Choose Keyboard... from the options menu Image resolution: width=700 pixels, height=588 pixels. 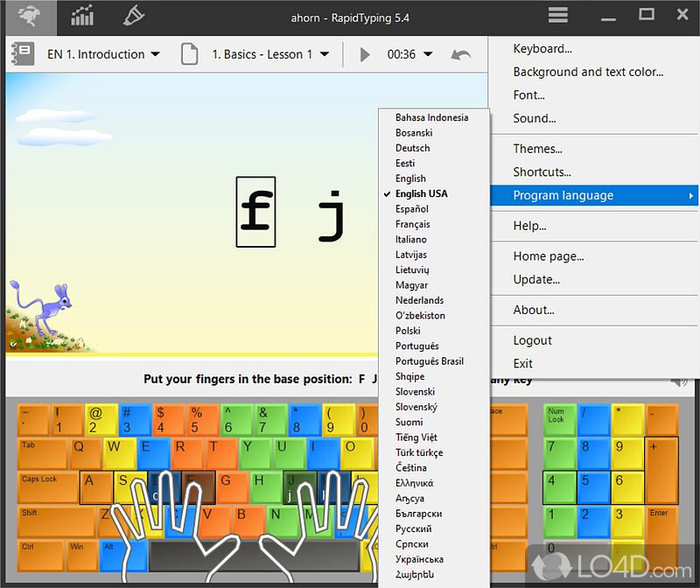[x=542, y=49]
